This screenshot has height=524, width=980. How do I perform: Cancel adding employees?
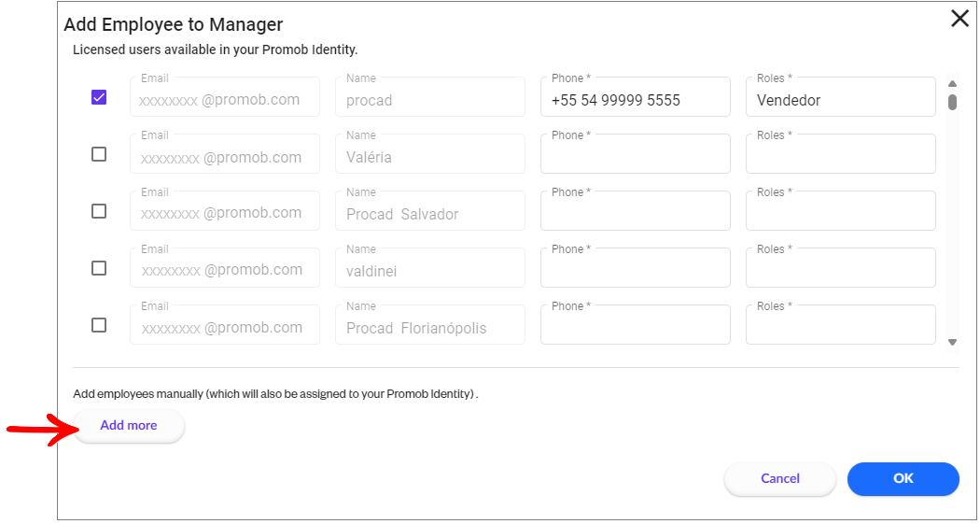point(780,479)
